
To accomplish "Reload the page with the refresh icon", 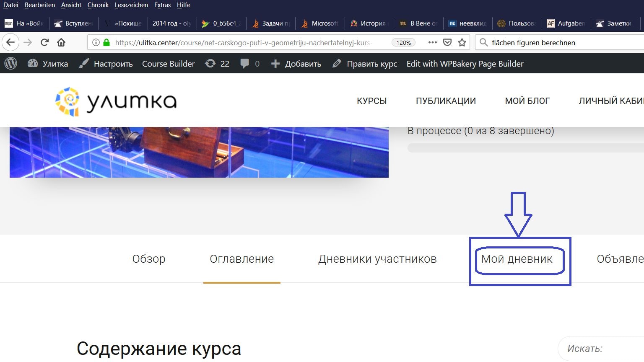I will 44,42.
